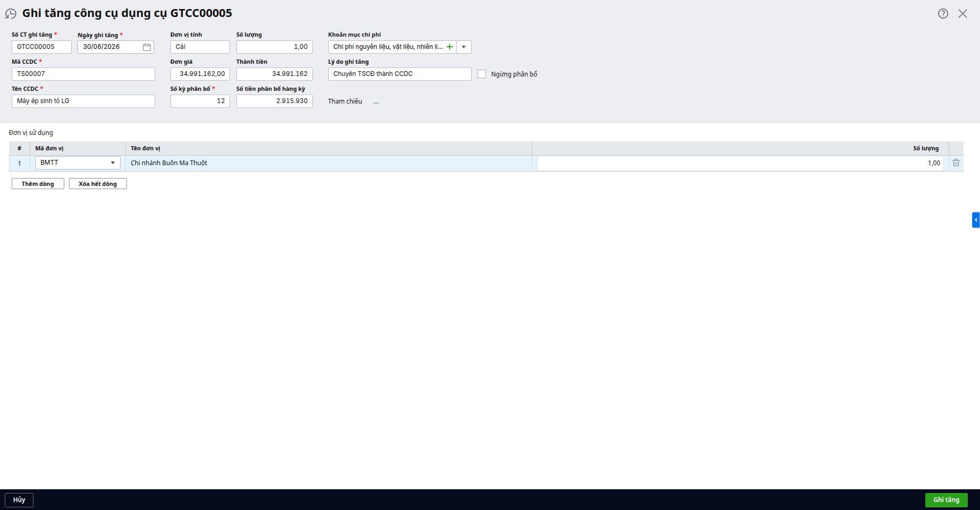Delete the BMTT row with trash icon
Image resolution: width=980 pixels, height=510 pixels.
[956, 163]
